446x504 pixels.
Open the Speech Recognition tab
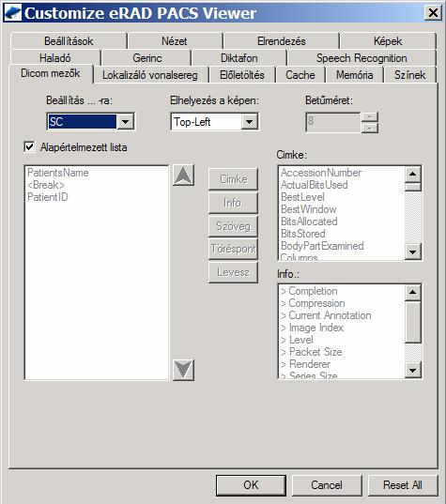click(x=361, y=58)
